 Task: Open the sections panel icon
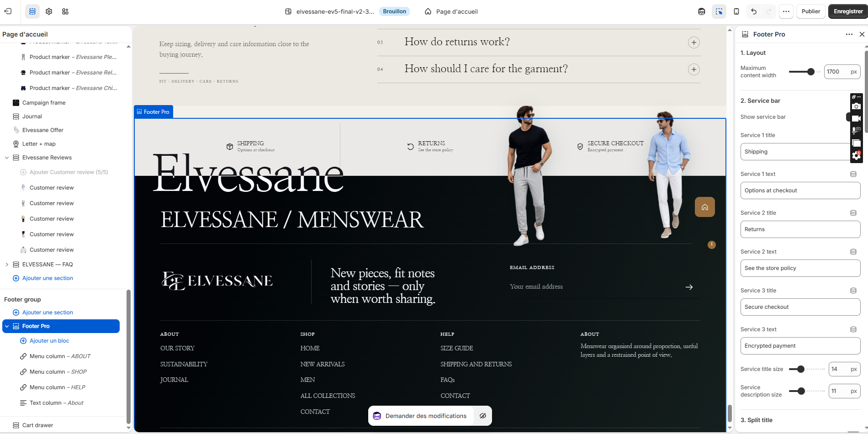click(32, 11)
